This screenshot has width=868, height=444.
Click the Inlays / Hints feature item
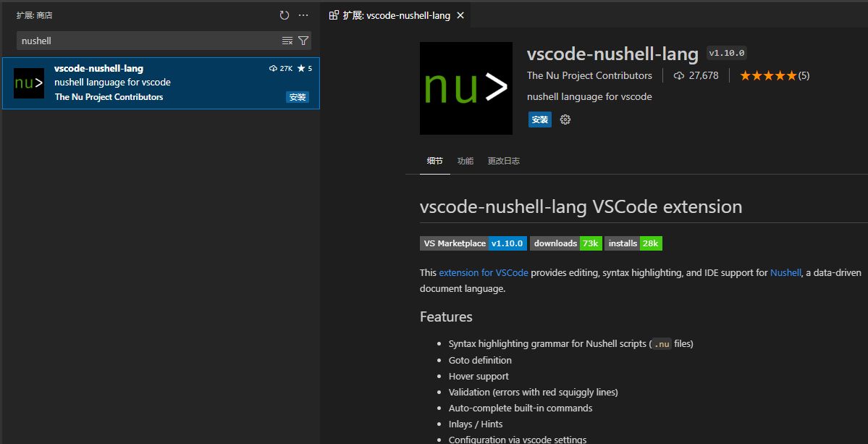pyautogui.click(x=476, y=424)
